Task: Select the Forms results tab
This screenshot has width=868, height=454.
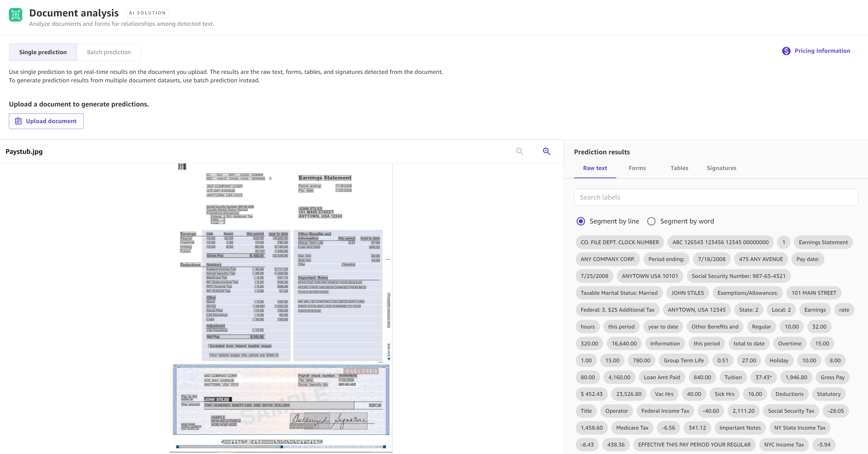Action: tap(637, 168)
